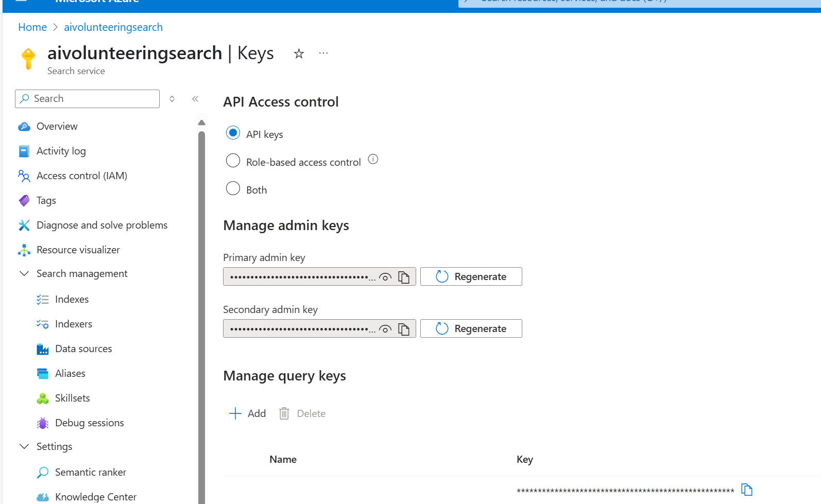Open Indexes under Search management
The image size is (821, 504).
[x=72, y=300]
